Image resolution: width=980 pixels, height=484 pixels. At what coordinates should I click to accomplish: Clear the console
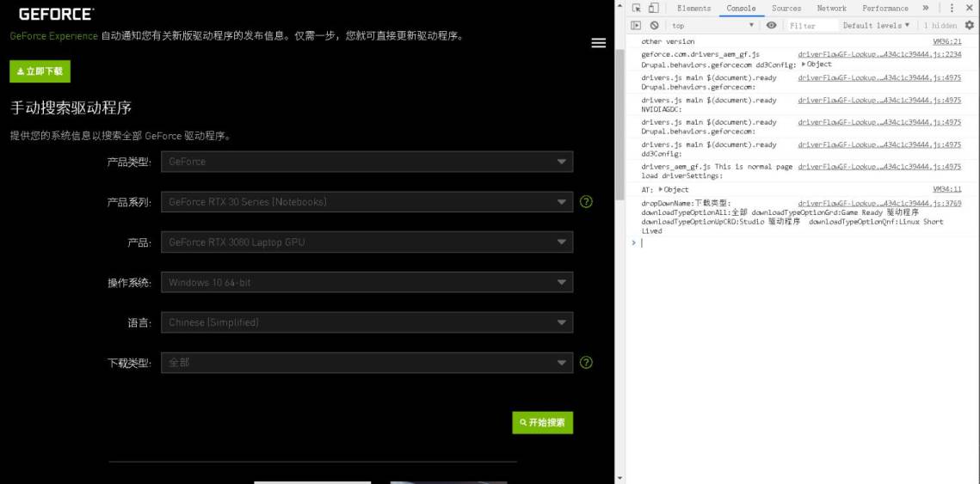[x=654, y=25]
